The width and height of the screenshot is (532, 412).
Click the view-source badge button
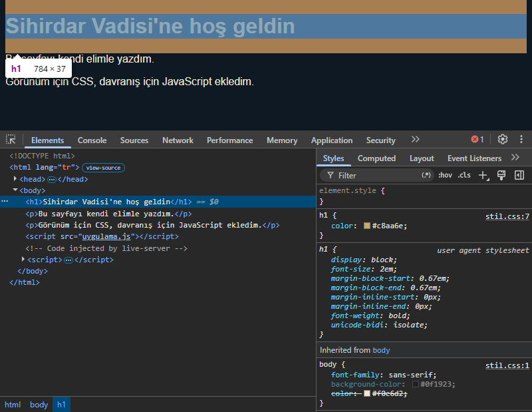(104, 168)
